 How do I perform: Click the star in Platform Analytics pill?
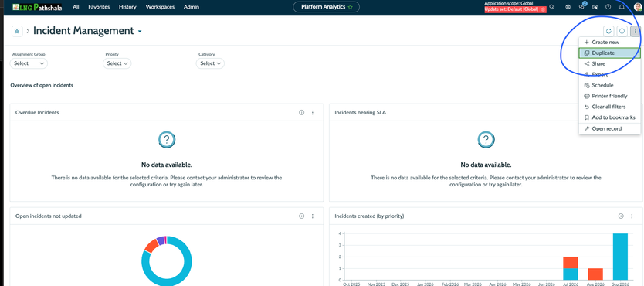click(x=351, y=7)
